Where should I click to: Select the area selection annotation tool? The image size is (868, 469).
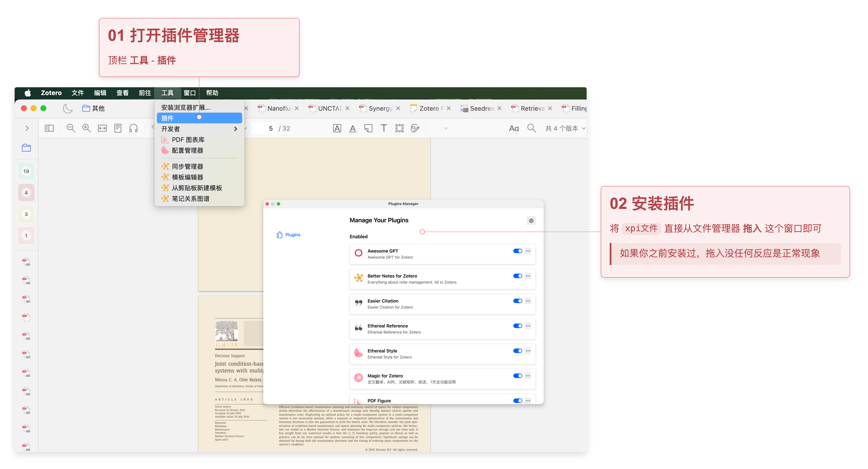tap(399, 128)
